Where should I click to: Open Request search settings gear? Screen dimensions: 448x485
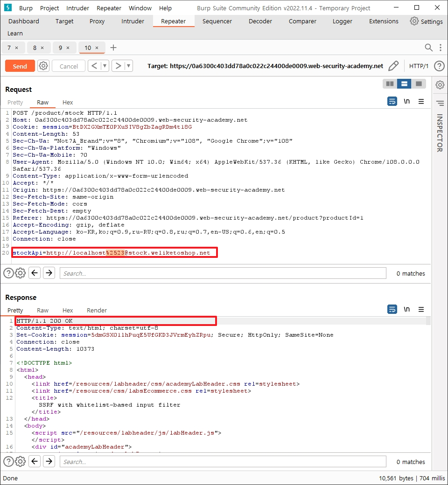click(x=20, y=273)
